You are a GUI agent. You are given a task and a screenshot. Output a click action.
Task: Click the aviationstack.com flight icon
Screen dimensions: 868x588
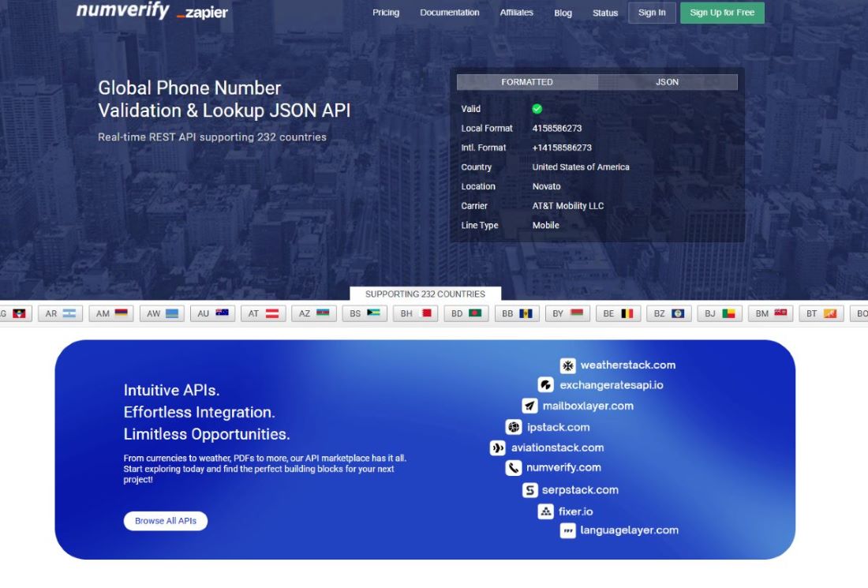click(x=498, y=448)
